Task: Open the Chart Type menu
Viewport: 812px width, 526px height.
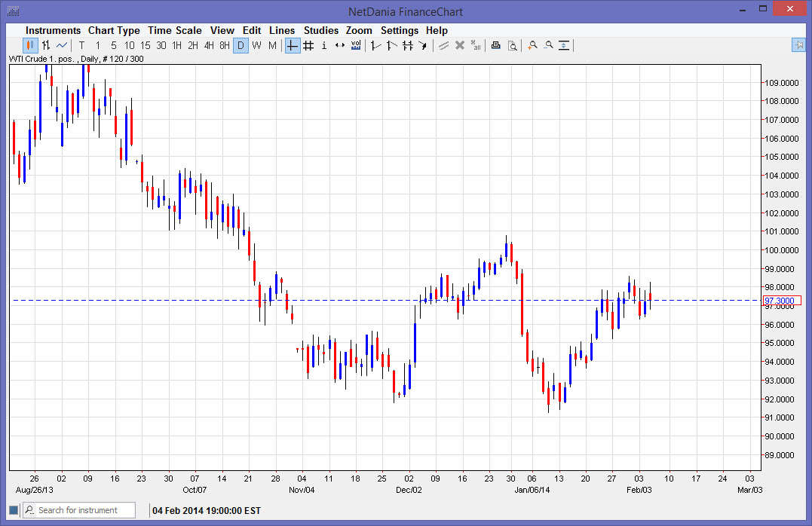Action: tap(114, 30)
